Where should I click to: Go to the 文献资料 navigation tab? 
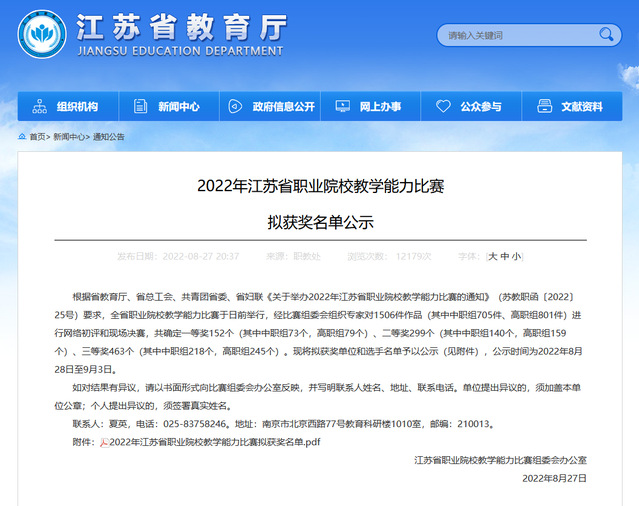(581, 107)
